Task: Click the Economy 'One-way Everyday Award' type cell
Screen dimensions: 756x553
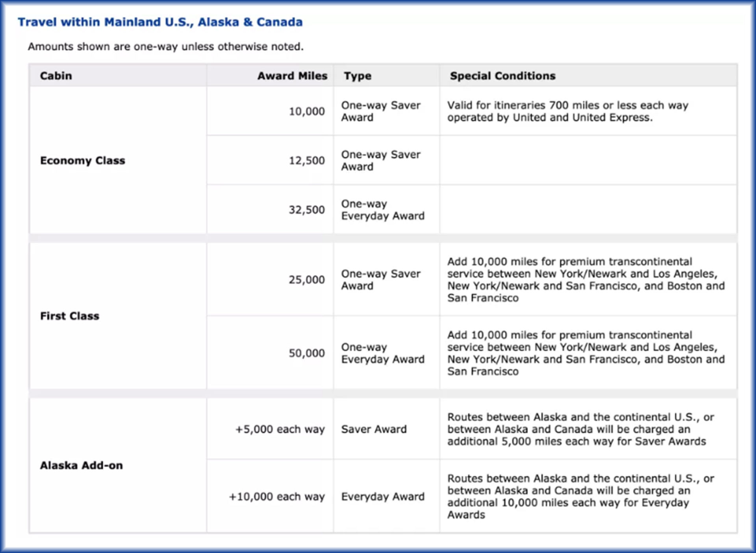Action: pyautogui.click(x=383, y=209)
